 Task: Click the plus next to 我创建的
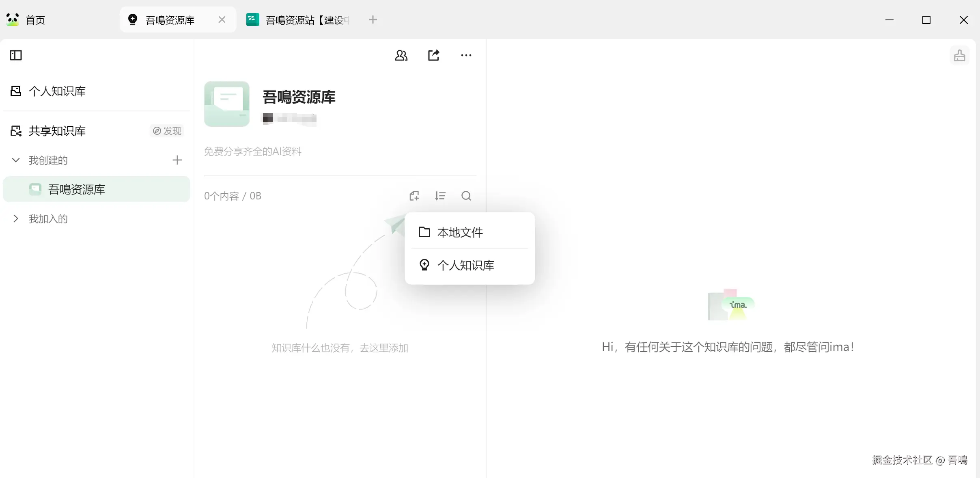(x=177, y=160)
